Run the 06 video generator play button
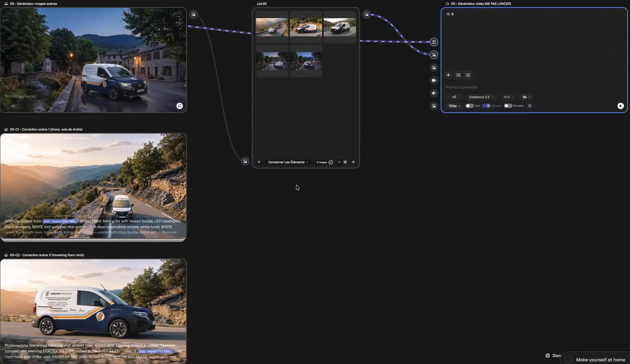The image size is (630, 364). (x=621, y=106)
